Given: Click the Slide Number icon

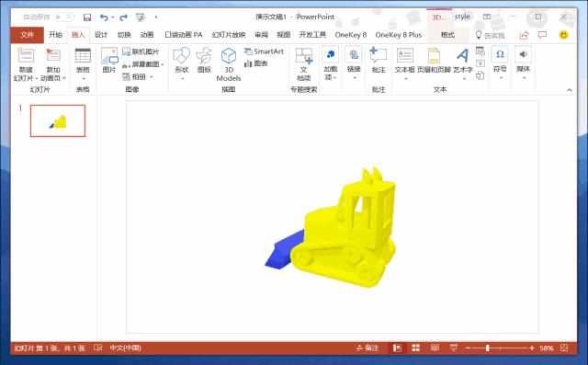Looking at the screenshot, I should 480,63.
